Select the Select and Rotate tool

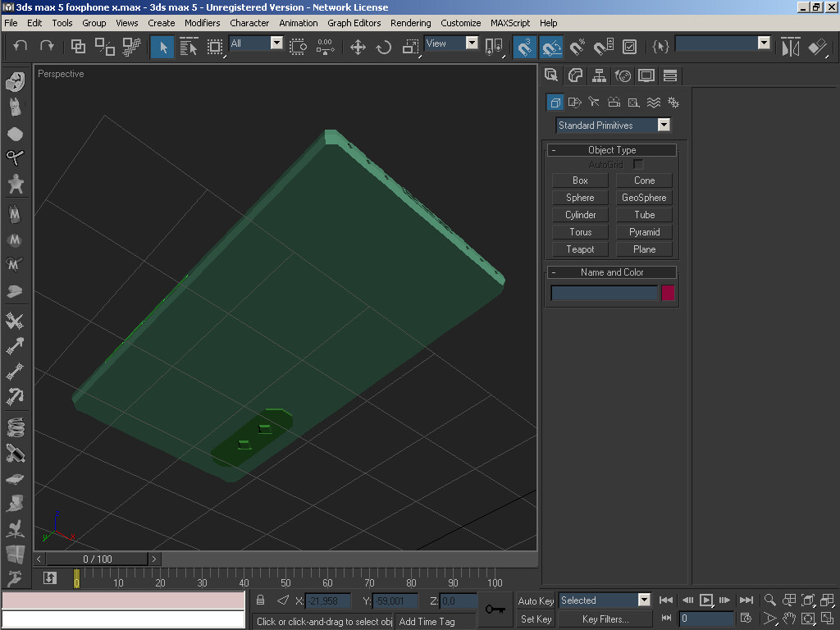pos(383,47)
